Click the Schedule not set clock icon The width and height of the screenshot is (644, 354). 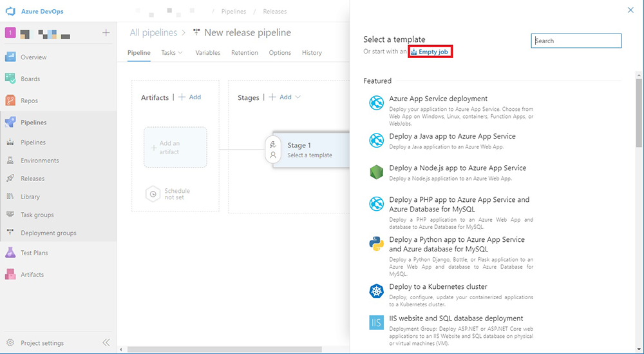pos(153,194)
